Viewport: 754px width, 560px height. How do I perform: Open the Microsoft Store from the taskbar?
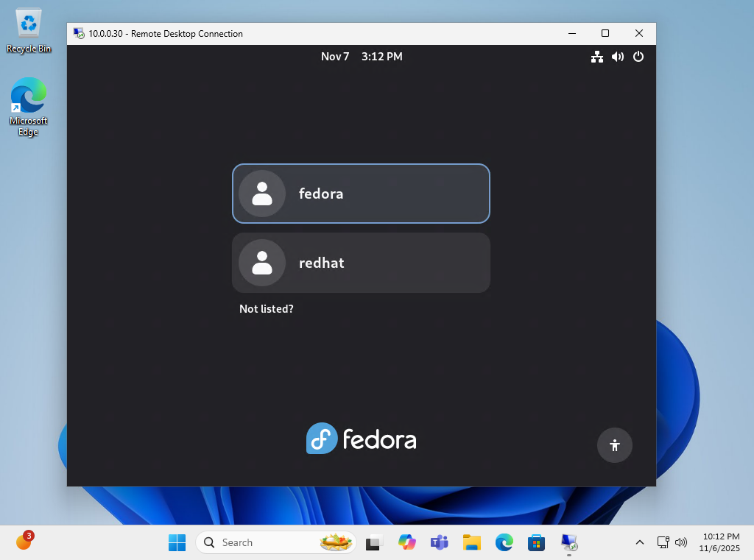(536, 542)
